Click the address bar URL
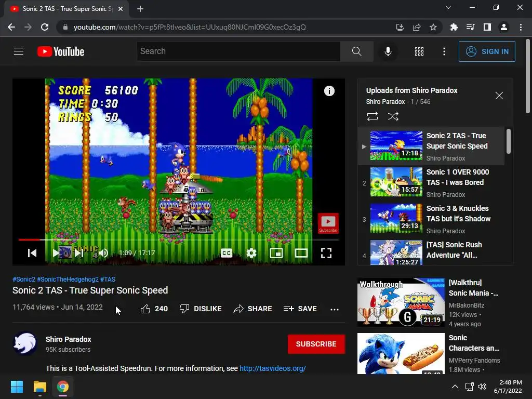The width and height of the screenshot is (532, 399). (190, 27)
